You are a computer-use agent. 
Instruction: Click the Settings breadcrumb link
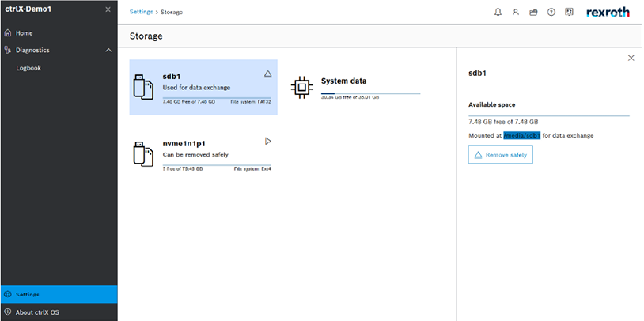click(141, 12)
